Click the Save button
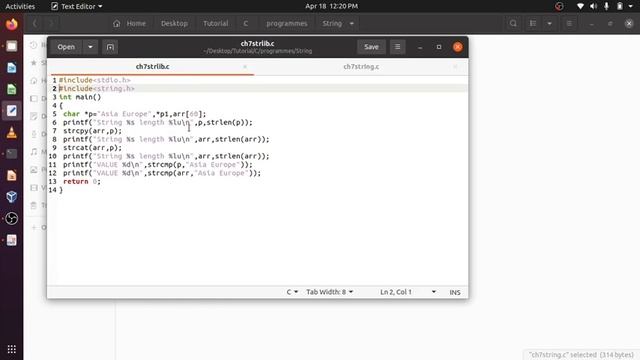The height and width of the screenshot is (360, 640). (371, 47)
